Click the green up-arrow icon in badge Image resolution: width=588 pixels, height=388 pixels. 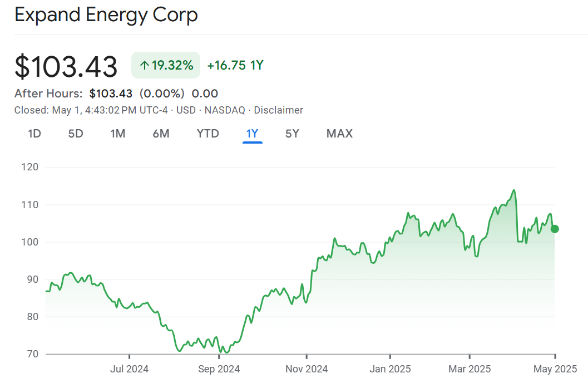point(144,66)
